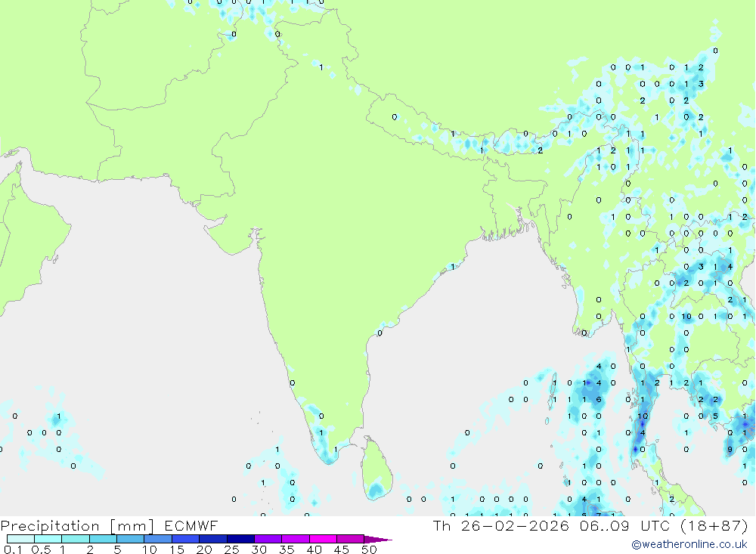Viewport: 756px width, 554px height.
Task: Click the legend label '0.5'
Action: 41,549
